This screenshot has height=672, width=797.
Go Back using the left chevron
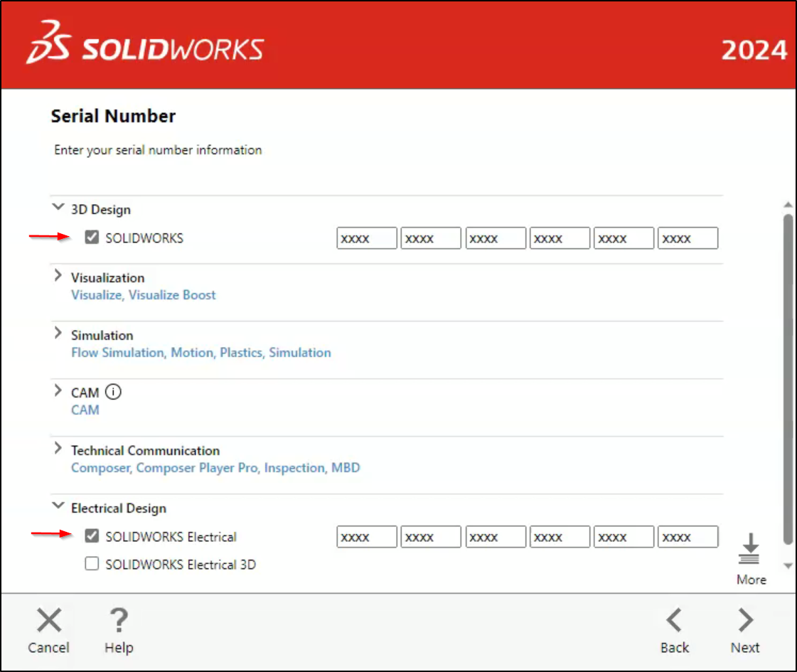pos(675,620)
